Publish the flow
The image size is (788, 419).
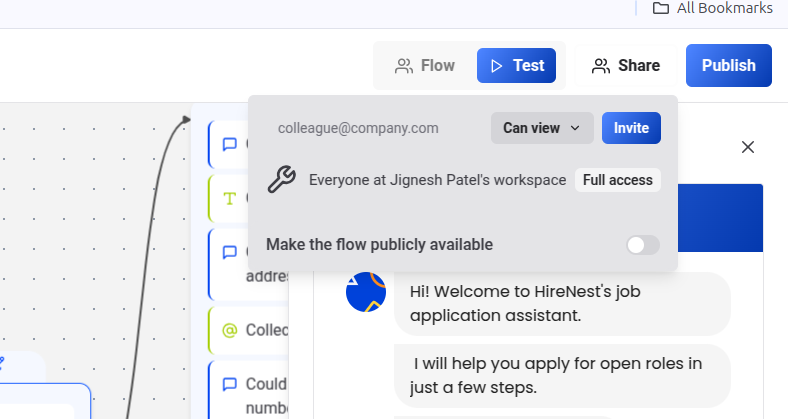click(x=728, y=66)
